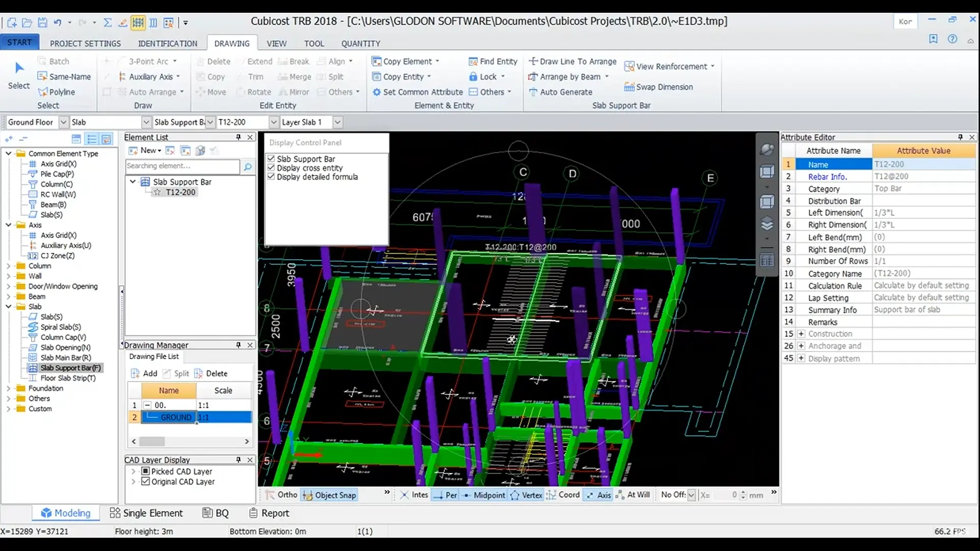The image size is (980, 551).
Task: Open the Ground Floor dropdown
Action: [x=63, y=122]
